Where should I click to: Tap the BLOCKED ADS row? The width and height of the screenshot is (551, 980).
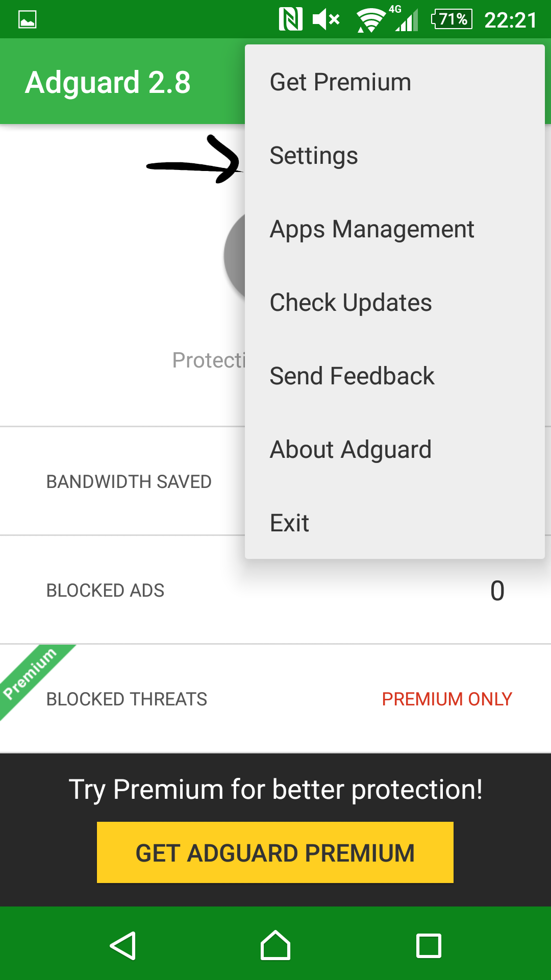pyautogui.click(x=275, y=590)
